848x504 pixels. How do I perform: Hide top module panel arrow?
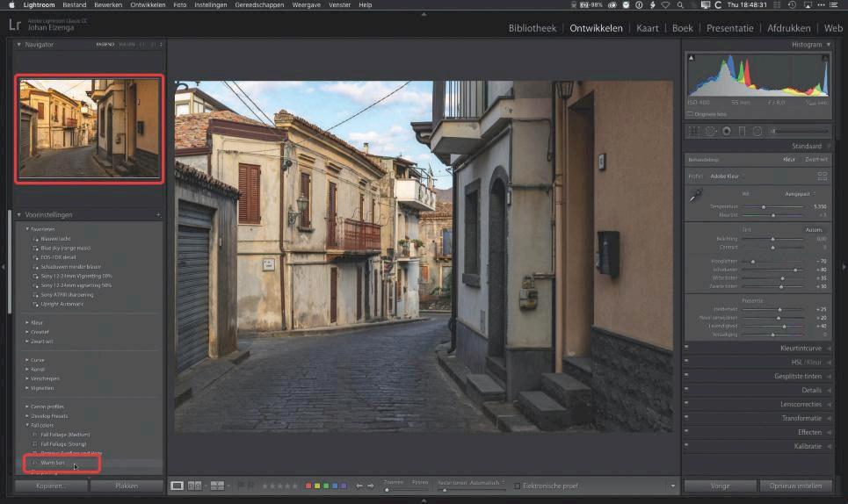[x=424, y=14]
